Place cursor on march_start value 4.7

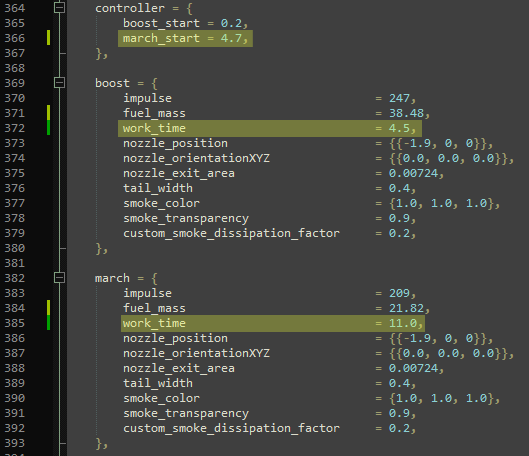[231, 38]
